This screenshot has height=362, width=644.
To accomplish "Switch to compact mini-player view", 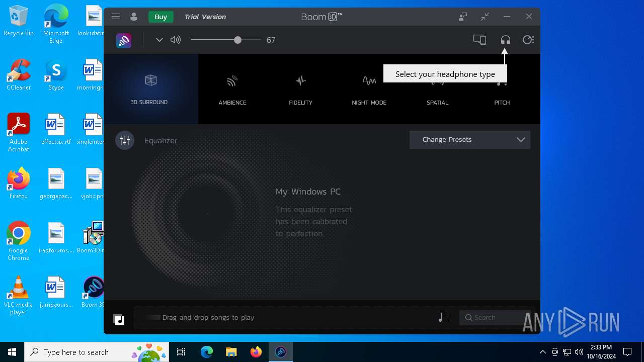I will point(485,17).
